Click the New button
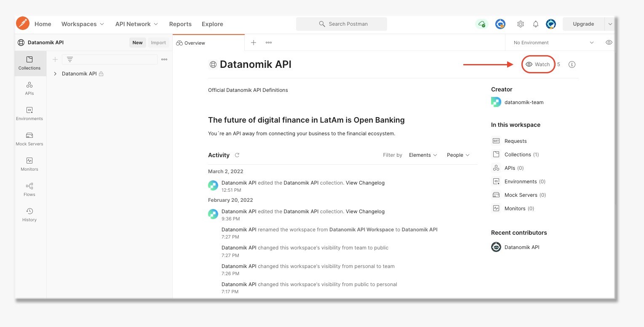 (x=137, y=43)
